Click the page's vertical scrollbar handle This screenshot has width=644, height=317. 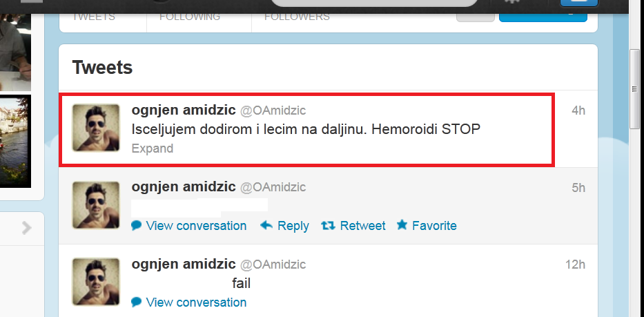[x=634, y=89]
